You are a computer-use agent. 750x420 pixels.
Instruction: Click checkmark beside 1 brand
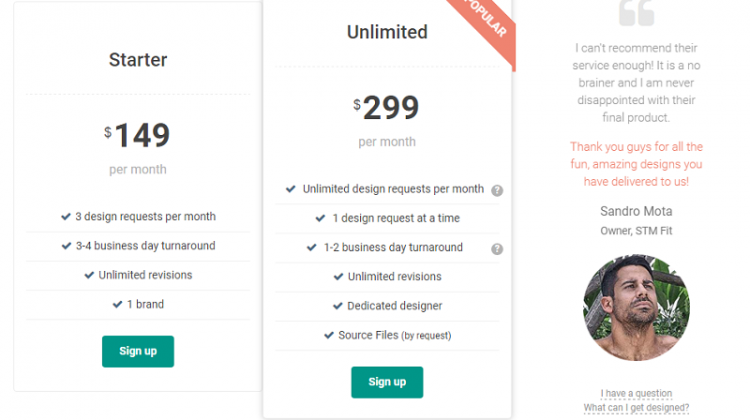117,304
